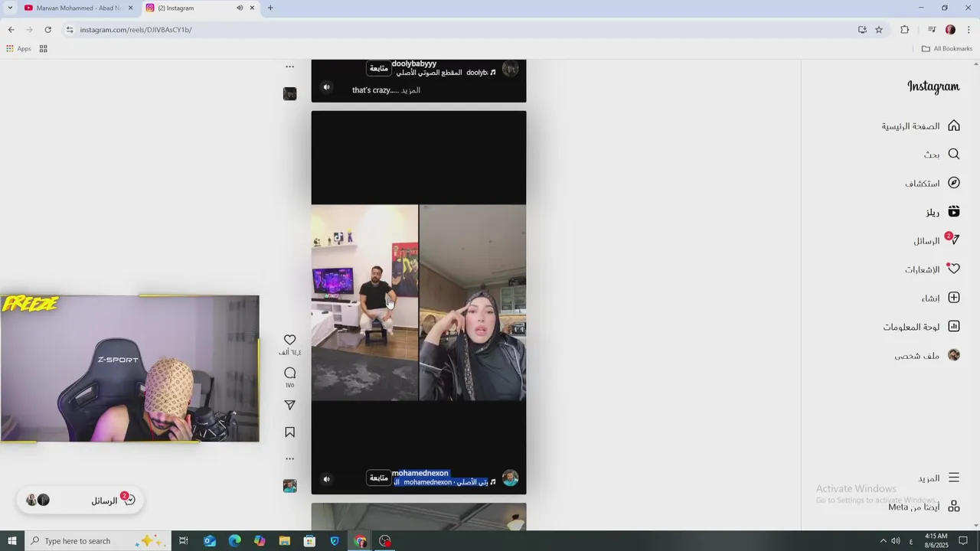Screen dimensions: 980x551
Task: Open the mohamednexon username link
Action: click(420, 473)
